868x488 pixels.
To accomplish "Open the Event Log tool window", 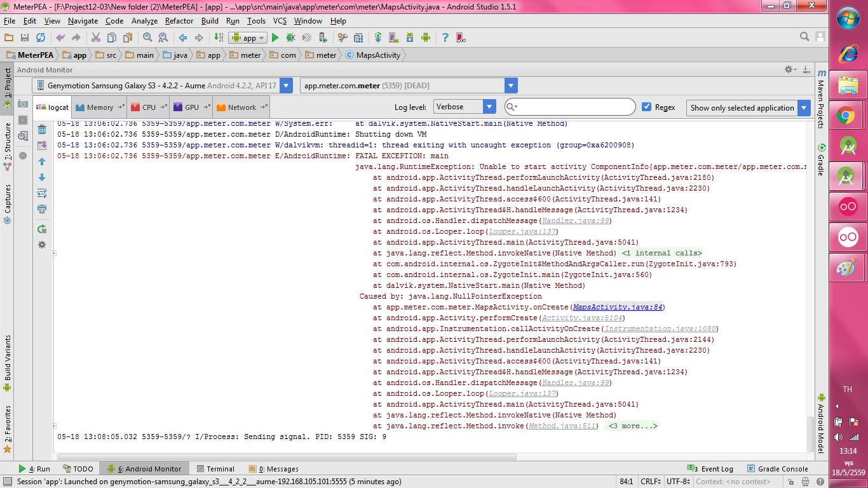I will coord(710,469).
